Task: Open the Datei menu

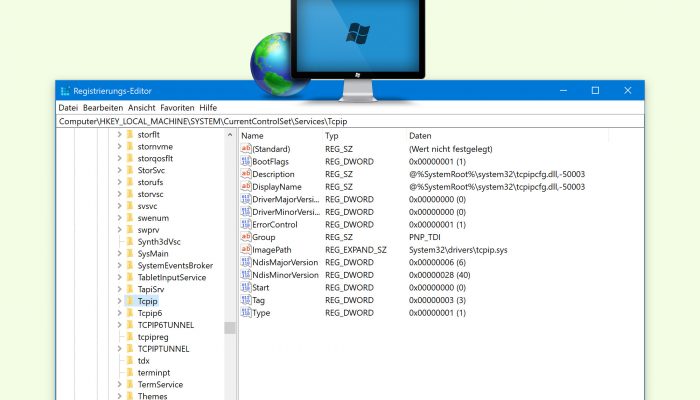Action: tap(68, 108)
